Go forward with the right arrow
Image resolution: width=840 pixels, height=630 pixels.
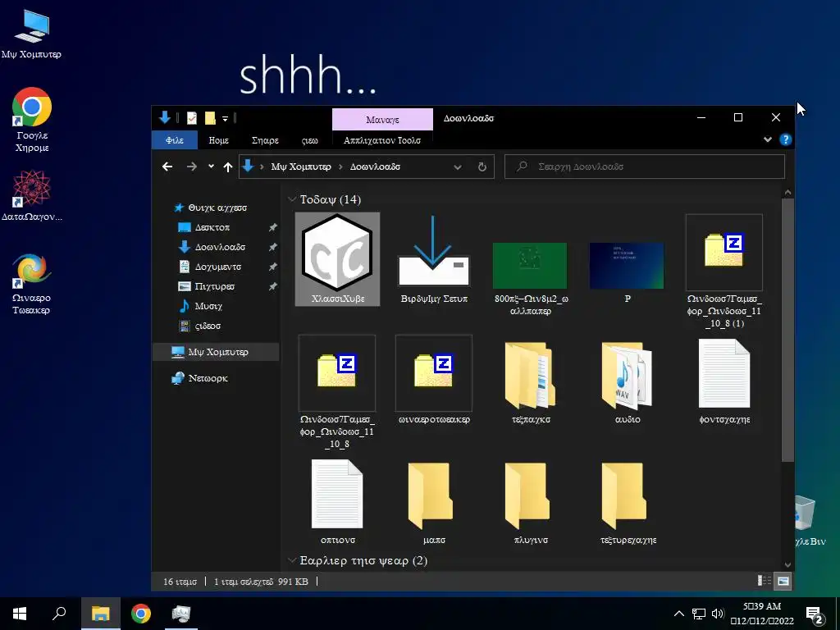[x=192, y=167]
